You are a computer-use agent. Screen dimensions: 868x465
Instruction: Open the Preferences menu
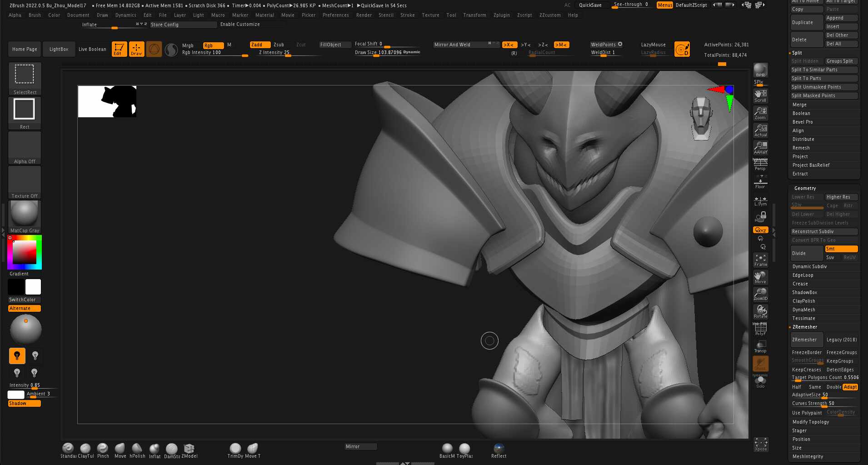(336, 15)
